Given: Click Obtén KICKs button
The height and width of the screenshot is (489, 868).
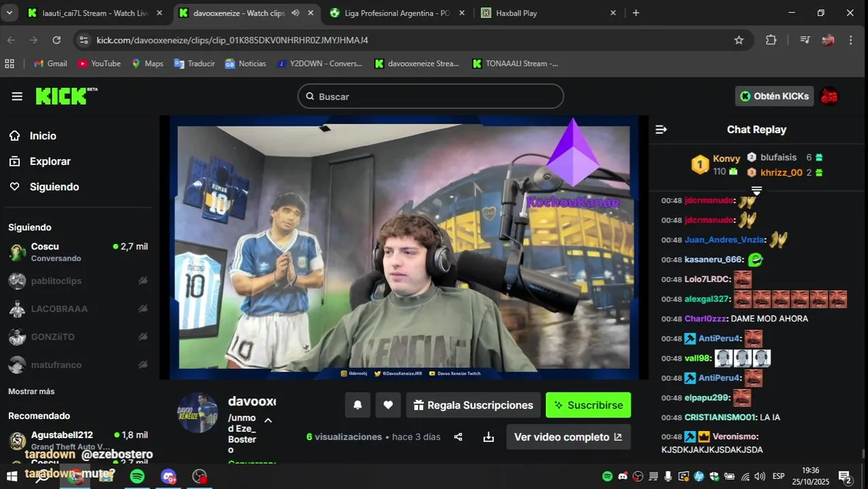Looking at the screenshot, I should click(774, 96).
